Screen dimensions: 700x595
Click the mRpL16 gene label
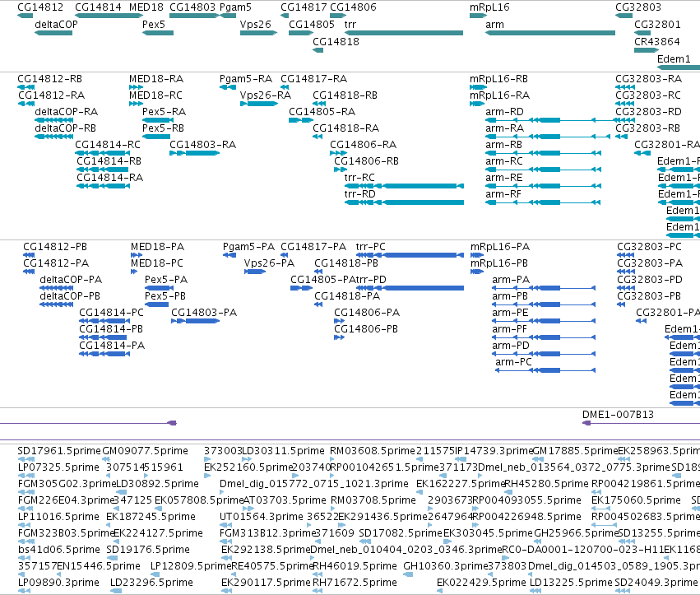[489, 7]
